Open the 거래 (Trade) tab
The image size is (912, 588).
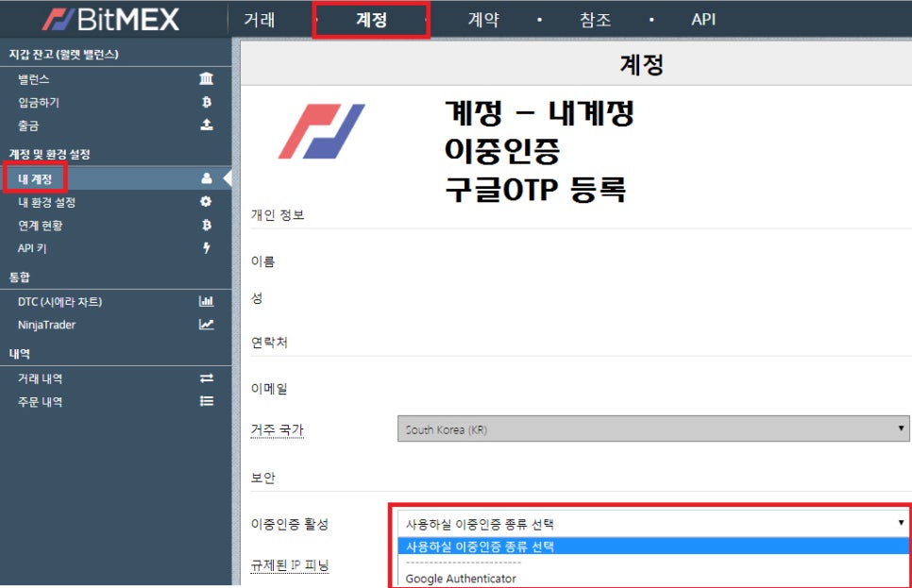point(260,20)
